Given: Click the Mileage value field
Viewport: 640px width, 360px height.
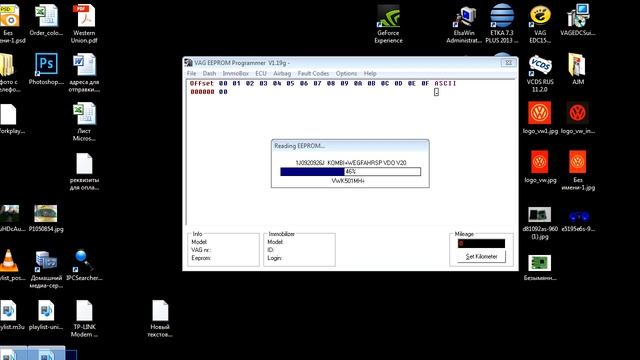Looking at the screenshot, I should point(481,244).
